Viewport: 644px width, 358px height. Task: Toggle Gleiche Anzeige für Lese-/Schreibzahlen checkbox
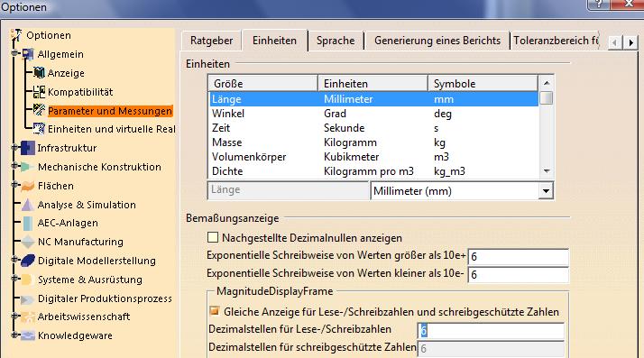click(x=214, y=311)
